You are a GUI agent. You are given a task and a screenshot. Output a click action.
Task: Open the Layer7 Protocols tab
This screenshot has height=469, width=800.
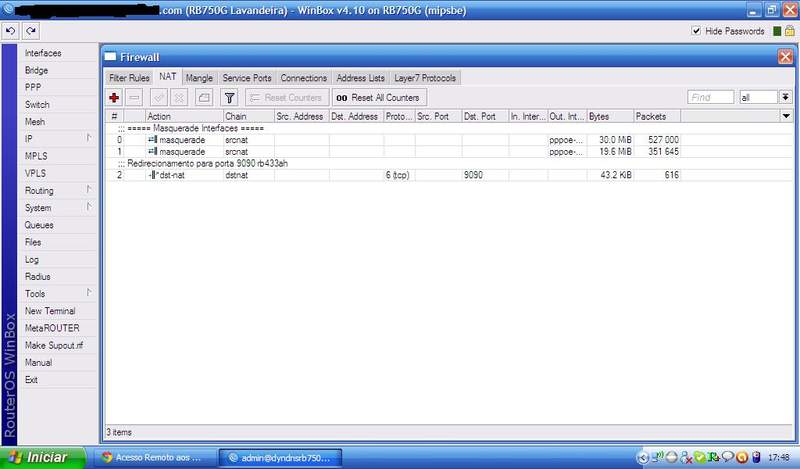click(425, 78)
